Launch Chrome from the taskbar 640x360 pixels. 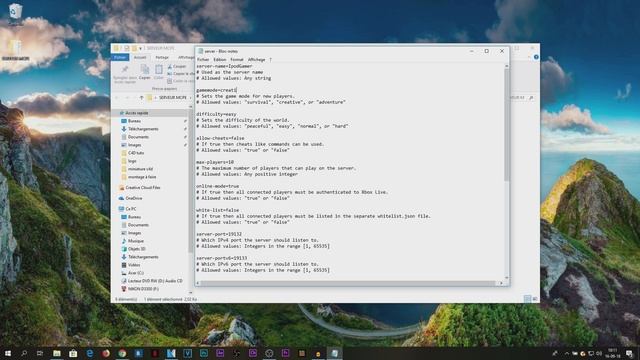pyautogui.click(x=122, y=353)
